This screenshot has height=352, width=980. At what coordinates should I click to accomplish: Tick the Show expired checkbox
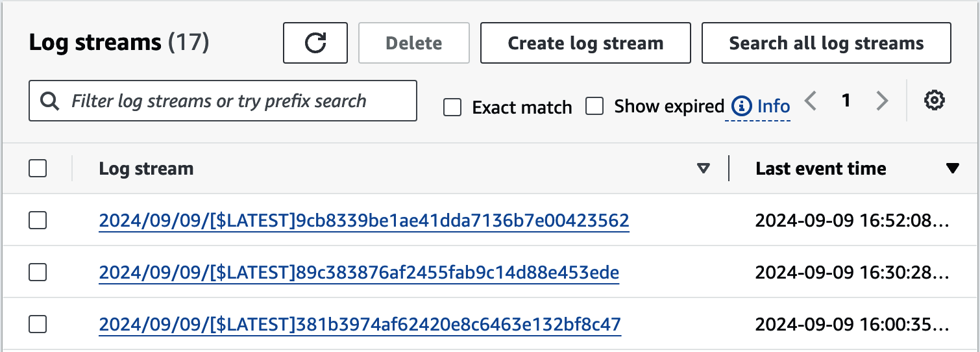[x=594, y=106]
